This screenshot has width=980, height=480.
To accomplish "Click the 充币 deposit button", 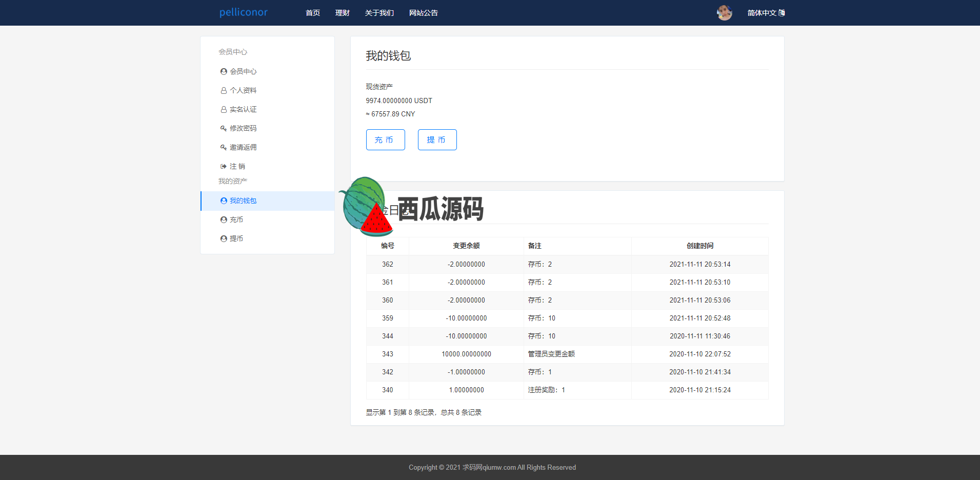I will click(x=386, y=139).
